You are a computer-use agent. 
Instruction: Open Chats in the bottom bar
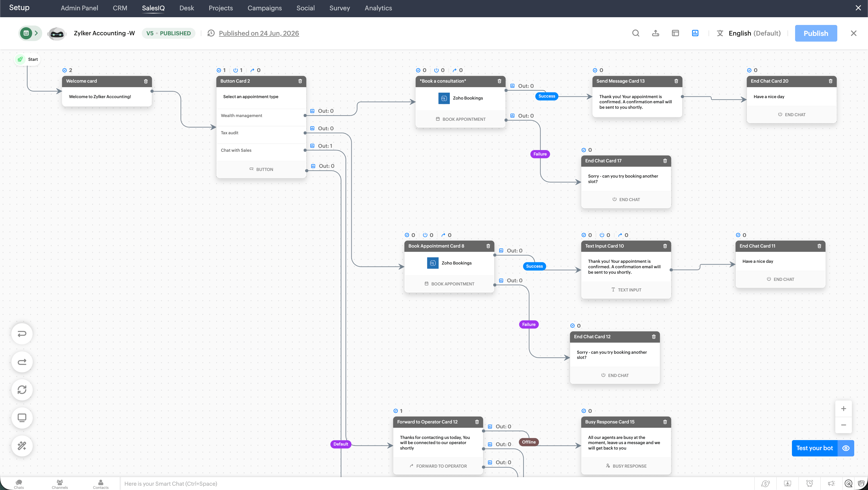[19, 484]
